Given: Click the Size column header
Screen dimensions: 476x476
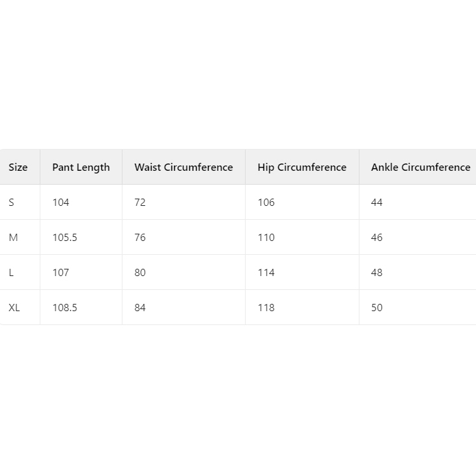Looking at the screenshot, I should [x=19, y=167].
